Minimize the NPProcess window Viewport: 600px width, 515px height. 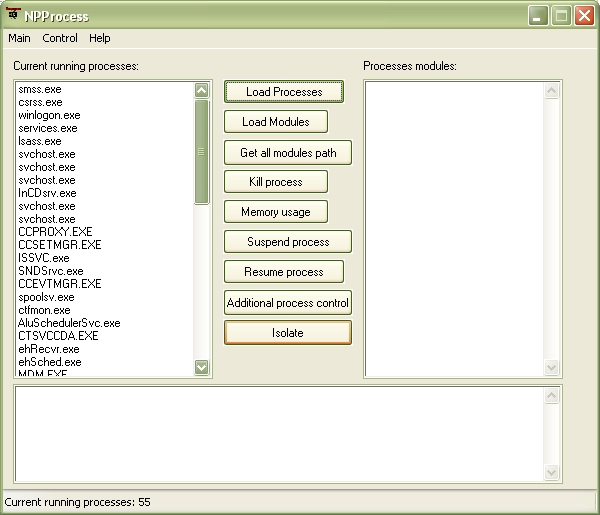click(x=538, y=16)
